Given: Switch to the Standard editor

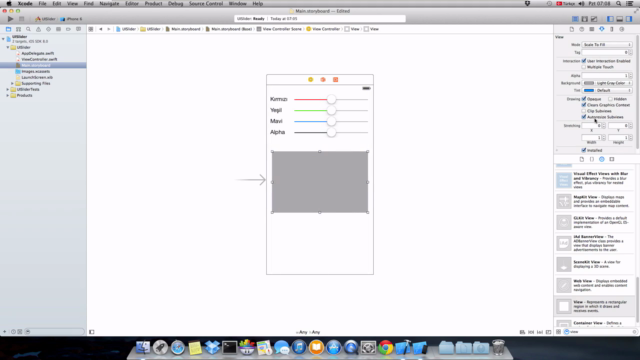Looking at the screenshot, I should tap(575, 19).
